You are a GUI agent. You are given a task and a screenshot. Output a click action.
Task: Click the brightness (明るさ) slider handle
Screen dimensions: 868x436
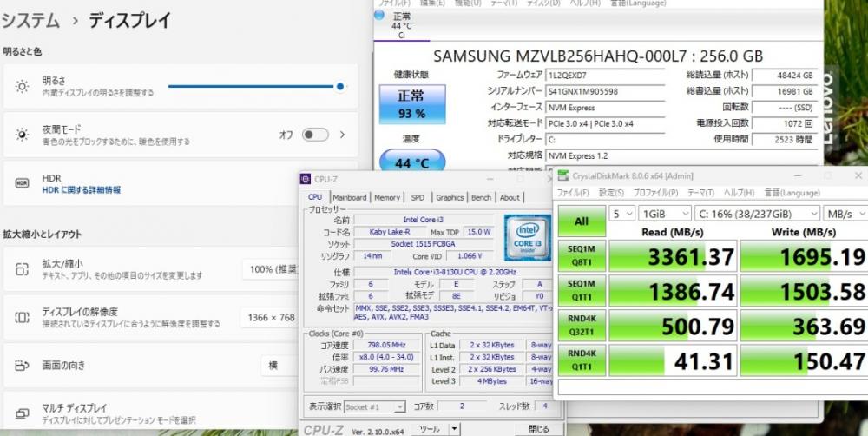pos(340,87)
